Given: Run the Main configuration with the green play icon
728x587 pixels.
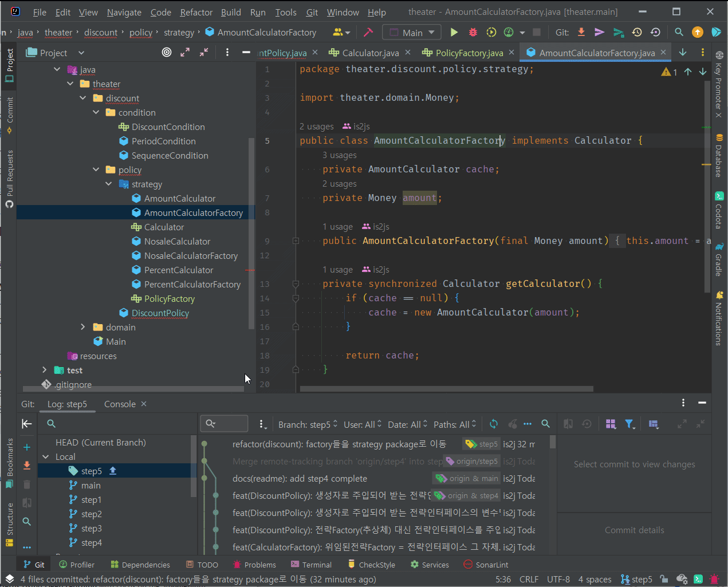Looking at the screenshot, I should [454, 33].
